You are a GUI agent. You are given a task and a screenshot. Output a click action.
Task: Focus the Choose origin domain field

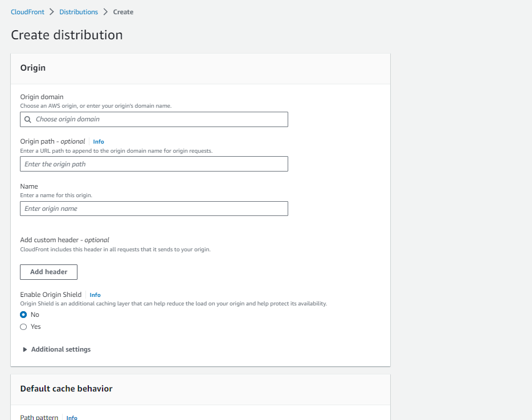click(159, 120)
